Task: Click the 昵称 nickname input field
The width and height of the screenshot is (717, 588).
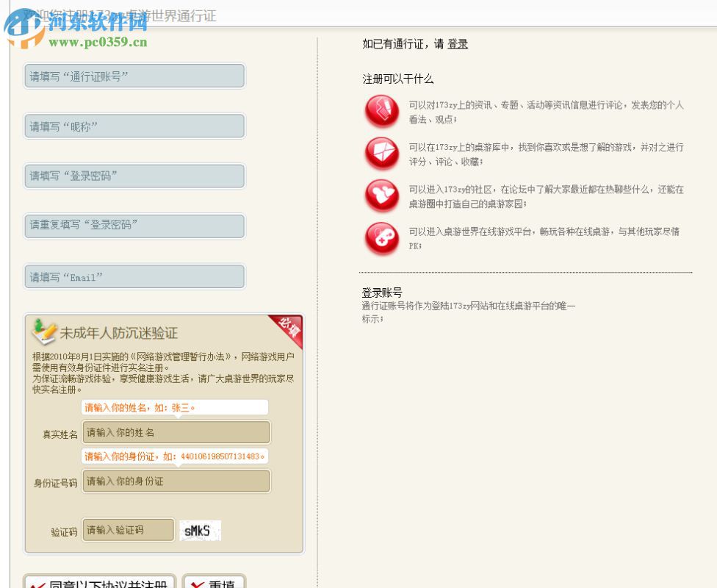Action: click(x=134, y=126)
